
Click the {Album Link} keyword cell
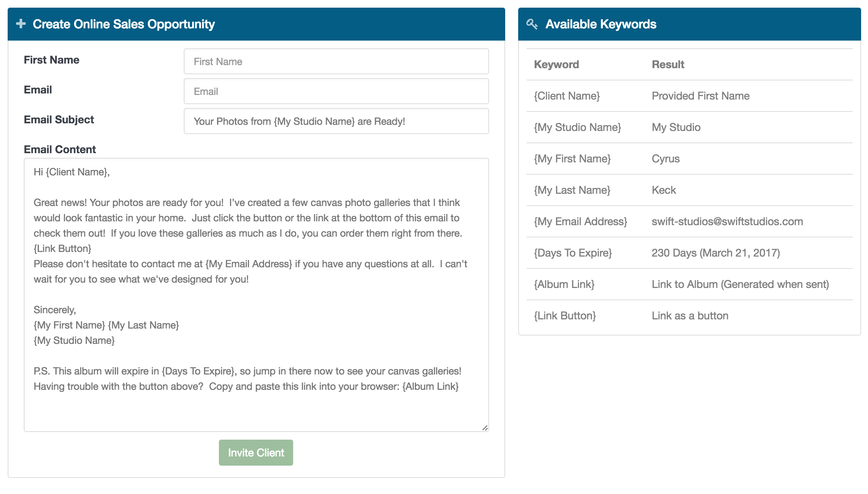[x=564, y=284]
